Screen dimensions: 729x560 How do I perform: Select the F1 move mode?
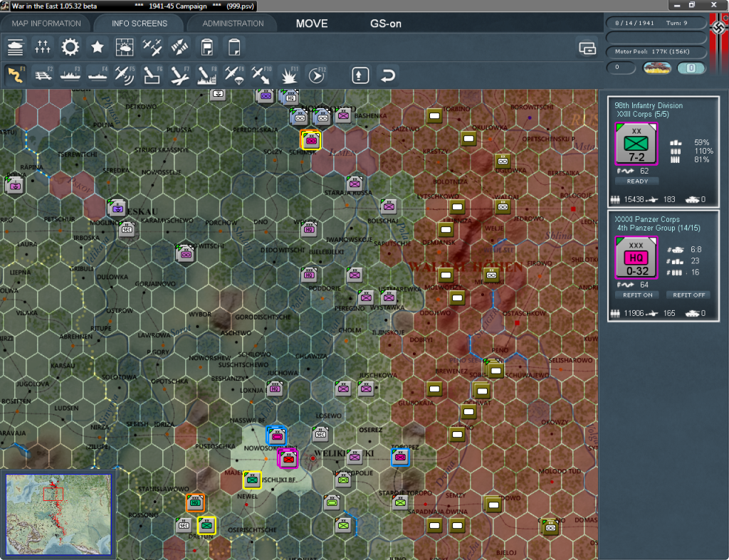pyautogui.click(x=16, y=75)
